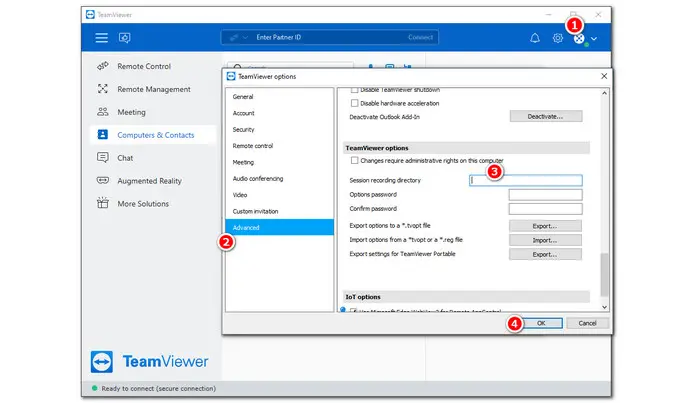Click the TeamViewer logo at the bottom left
The width and height of the screenshot is (700, 403).
150,361
